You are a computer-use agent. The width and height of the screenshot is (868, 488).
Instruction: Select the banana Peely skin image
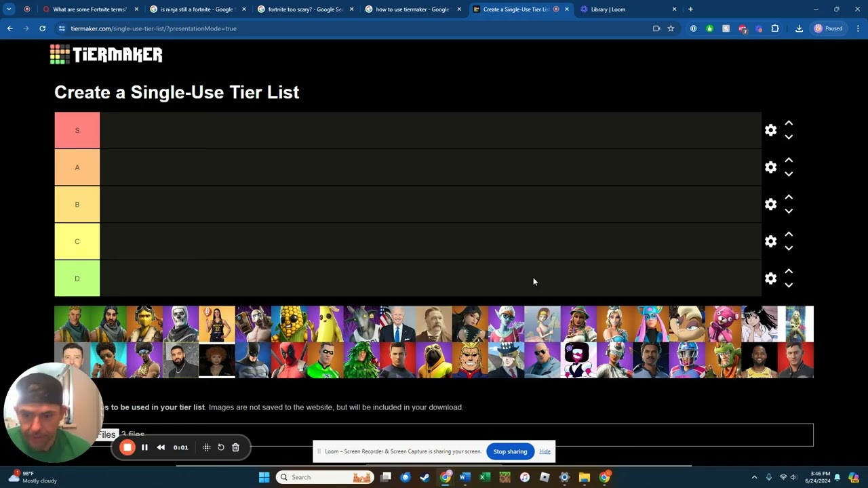[x=325, y=324]
